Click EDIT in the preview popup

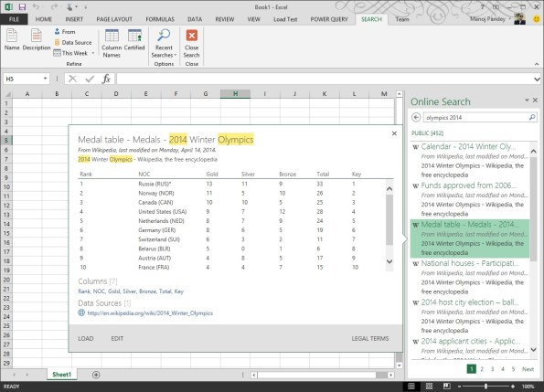tap(117, 339)
